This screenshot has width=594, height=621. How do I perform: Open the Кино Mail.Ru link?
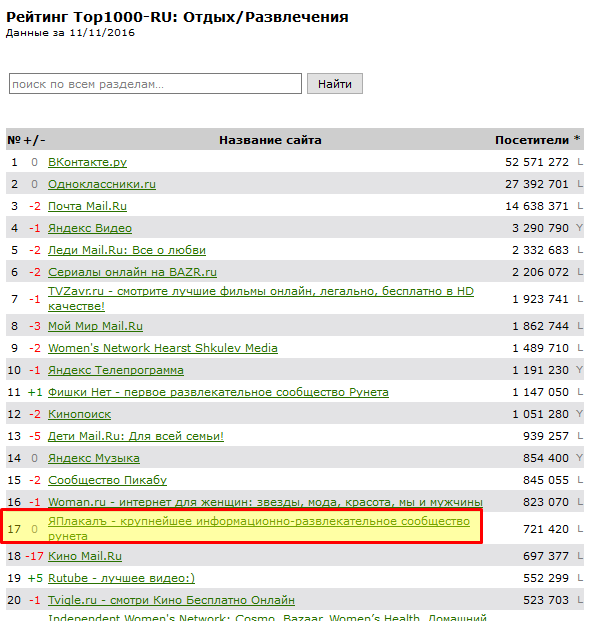point(85,556)
